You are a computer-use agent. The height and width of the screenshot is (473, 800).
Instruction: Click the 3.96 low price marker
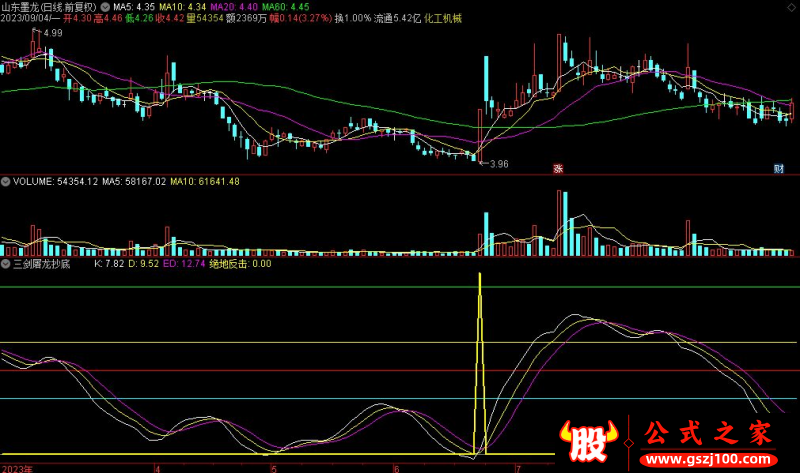497,163
